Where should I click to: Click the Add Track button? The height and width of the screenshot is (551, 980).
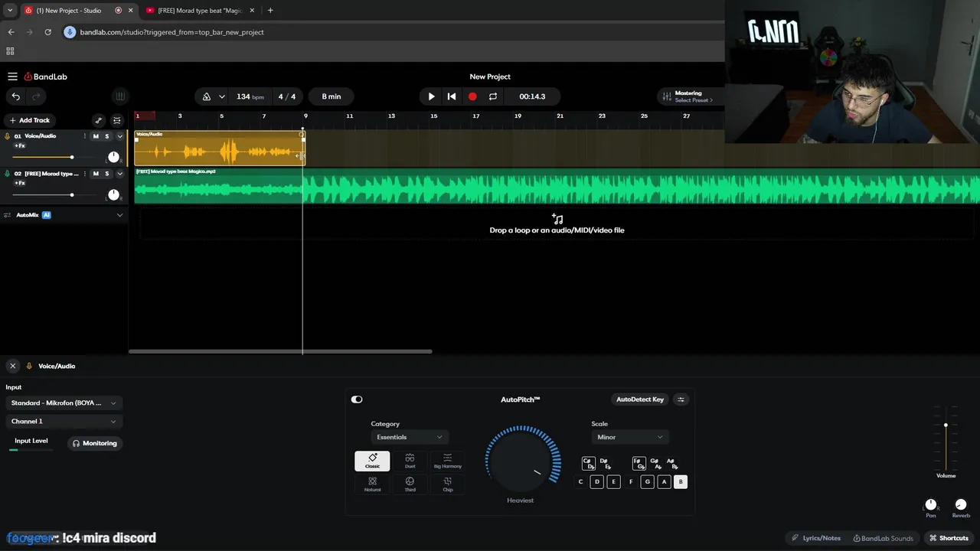coord(29,120)
